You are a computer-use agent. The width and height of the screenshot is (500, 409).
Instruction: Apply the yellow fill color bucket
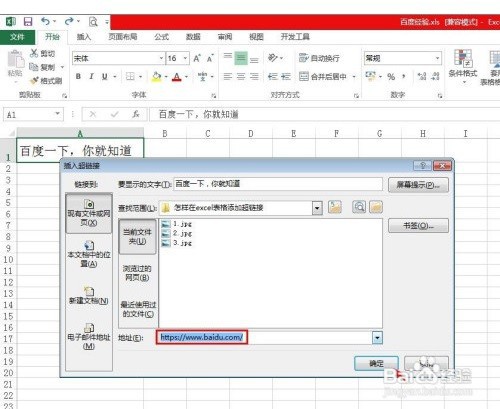click(156, 77)
